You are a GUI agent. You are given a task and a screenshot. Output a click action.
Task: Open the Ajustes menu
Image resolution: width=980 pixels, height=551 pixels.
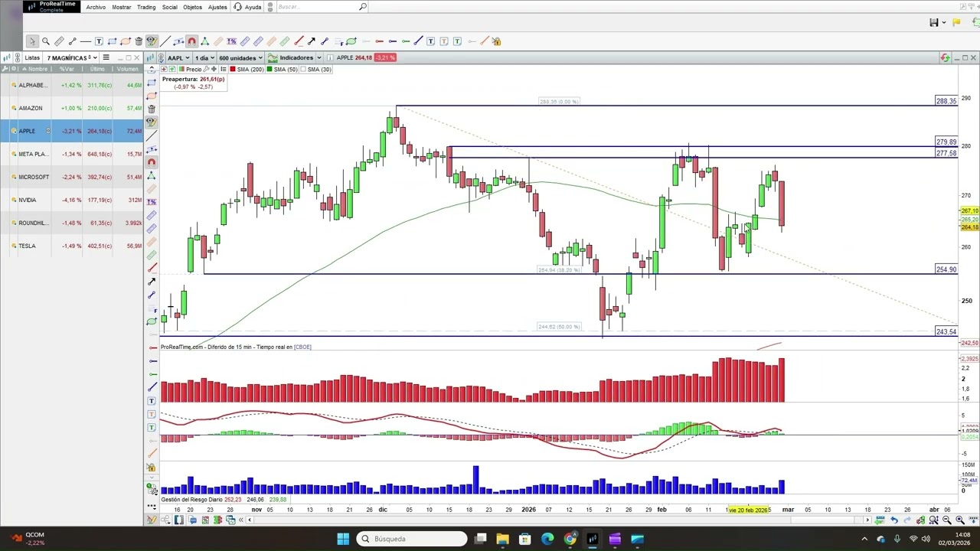tap(217, 7)
